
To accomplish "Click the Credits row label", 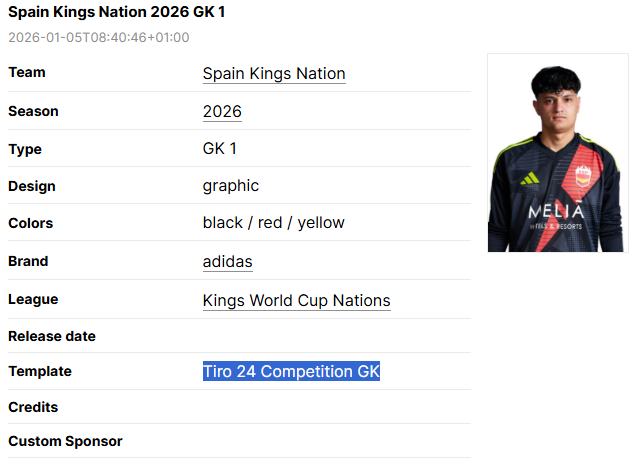I will coord(33,407).
